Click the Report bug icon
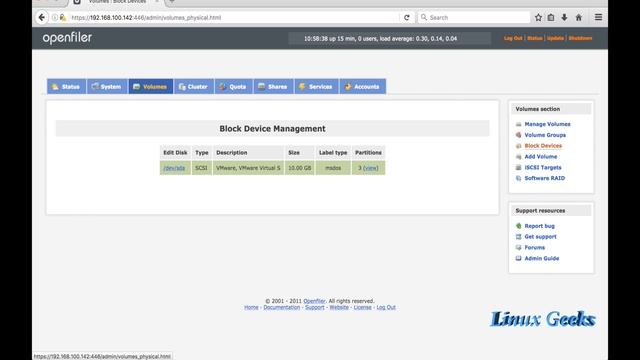This screenshot has height=360, width=640. coord(518,226)
